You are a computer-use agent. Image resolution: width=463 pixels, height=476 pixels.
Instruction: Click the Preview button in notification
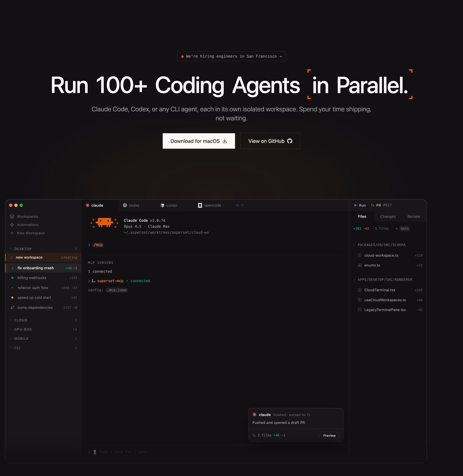(329, 435)
